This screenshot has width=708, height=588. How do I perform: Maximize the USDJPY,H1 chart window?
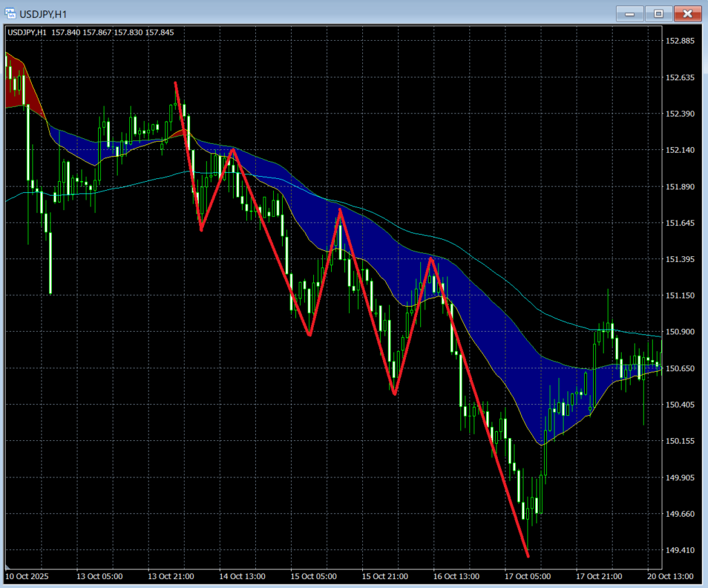[658, 13]
